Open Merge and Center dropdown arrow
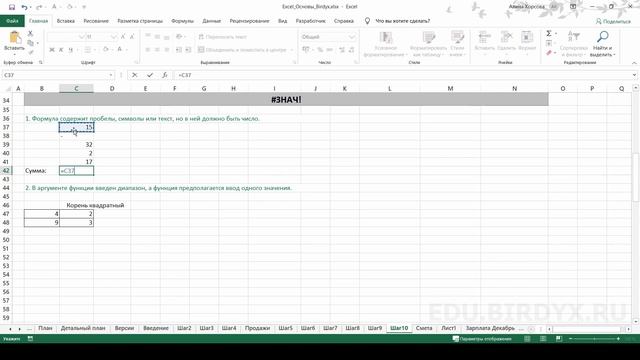This screenshot has width=640, height=360. pos(291,50)
